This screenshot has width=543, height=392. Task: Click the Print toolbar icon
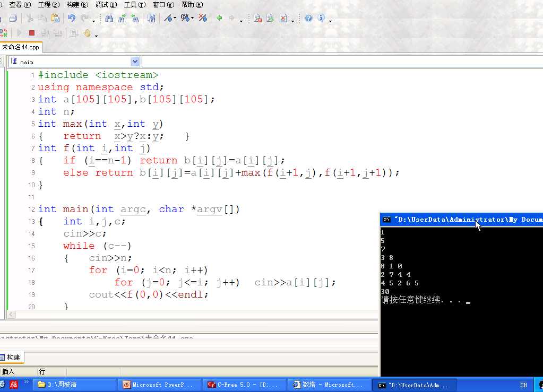tap(13, 18)
